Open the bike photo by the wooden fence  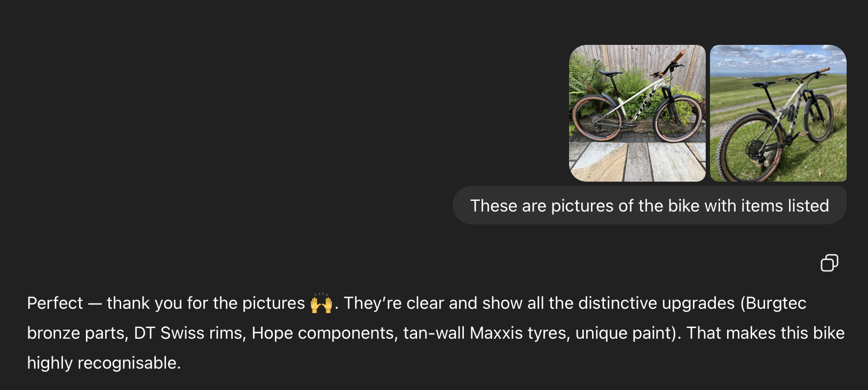tap(637, 113)
